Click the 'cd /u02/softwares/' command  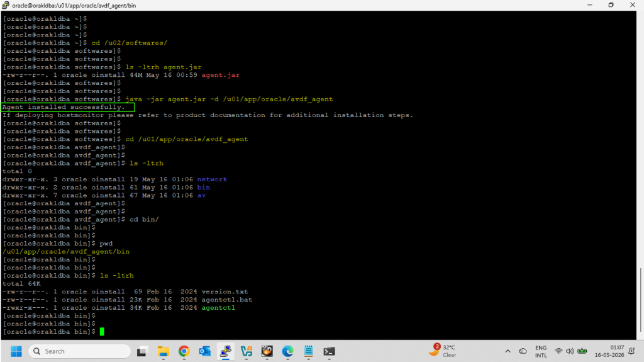(129, 43)
